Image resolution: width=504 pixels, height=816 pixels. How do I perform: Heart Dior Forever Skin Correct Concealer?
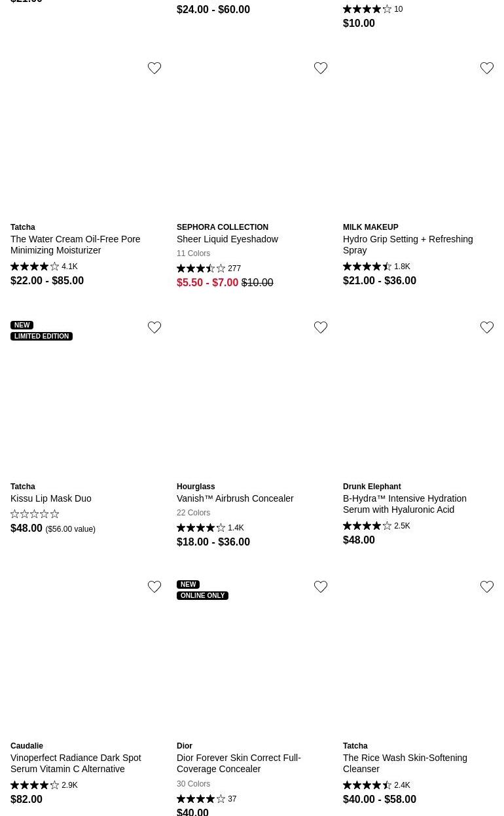(x=321, y=587)
